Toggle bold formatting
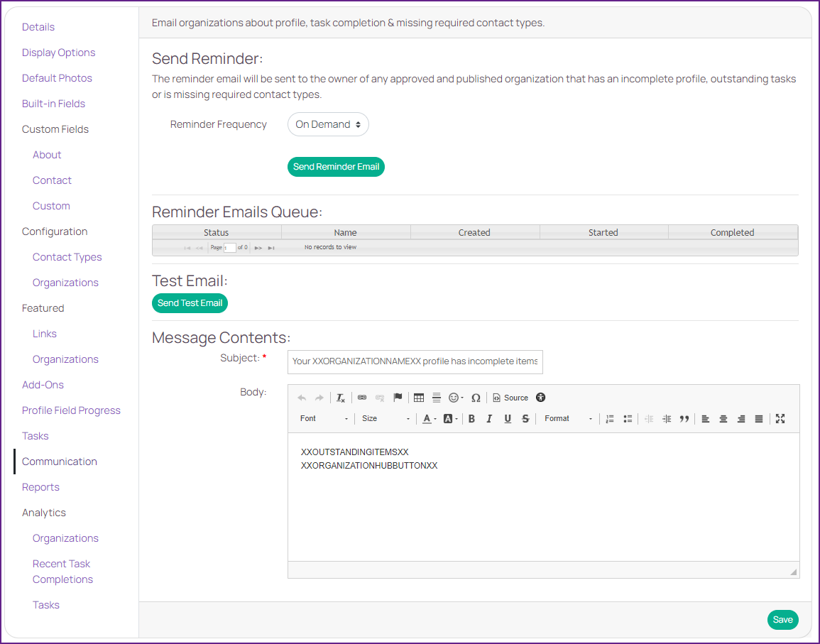 [x=471, y=419]
